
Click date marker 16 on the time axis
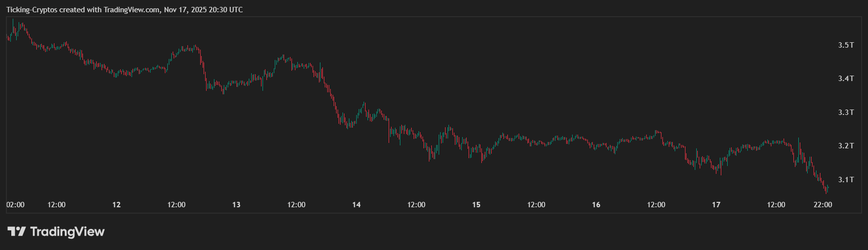pyautogui.click(x=596, y=205)
